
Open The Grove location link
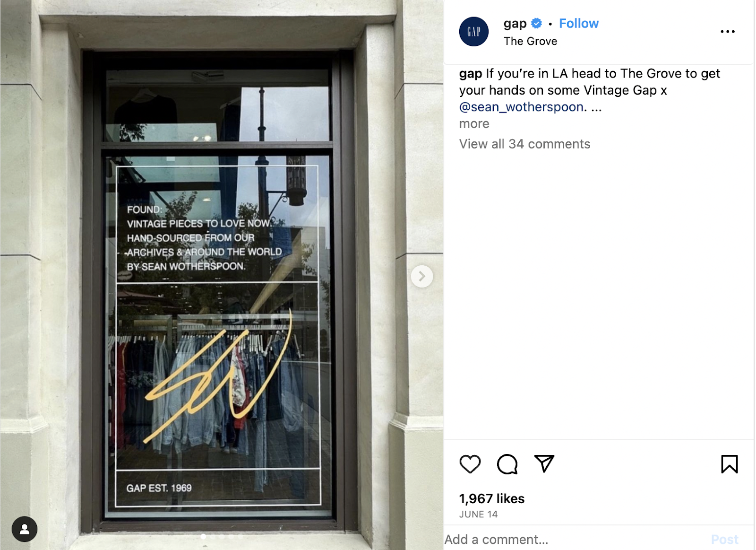coord(530,41)
